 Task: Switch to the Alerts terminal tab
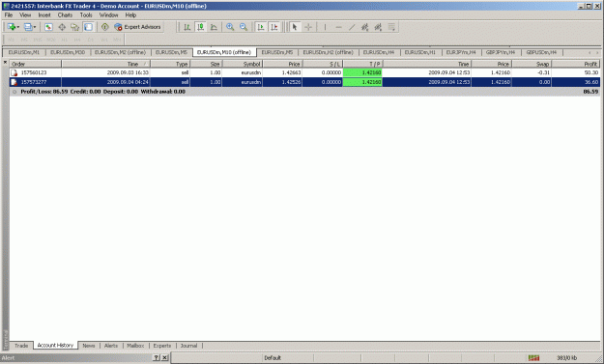click(x=111, y=346)
